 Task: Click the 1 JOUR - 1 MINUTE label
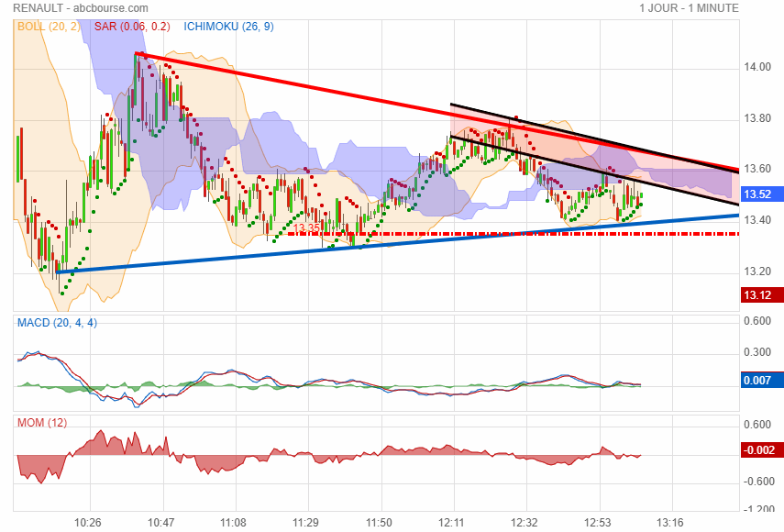[x=689, y=8]
